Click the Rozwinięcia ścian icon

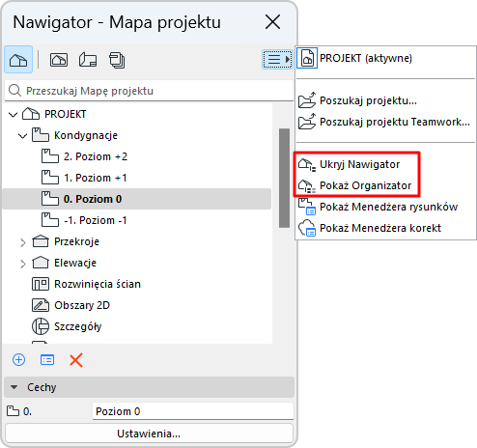click(x=41, y=284)
